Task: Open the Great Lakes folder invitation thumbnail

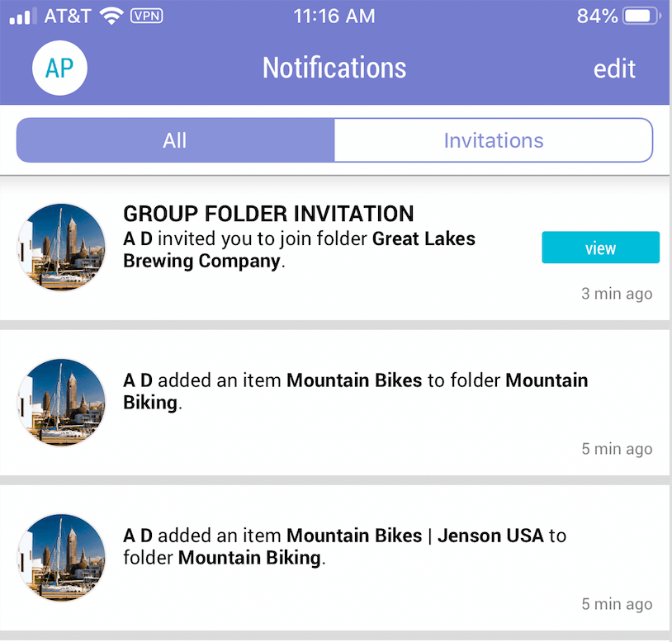Action: (x=61, y=248)
